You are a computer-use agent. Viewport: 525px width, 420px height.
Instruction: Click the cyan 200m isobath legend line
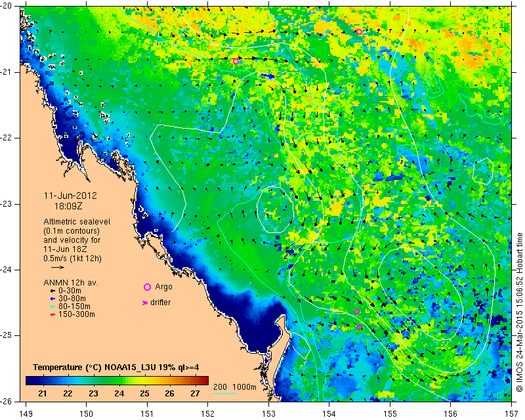point(224,393)
